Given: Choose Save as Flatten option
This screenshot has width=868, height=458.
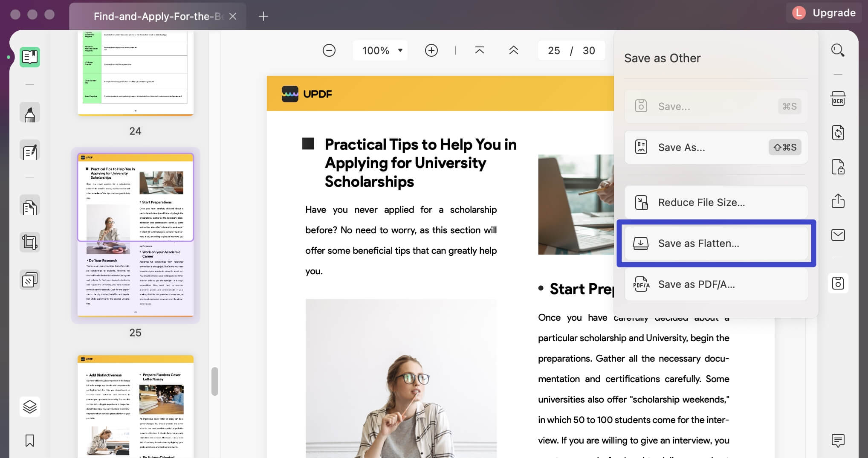Looking at the screenshot, I should 716,243.
